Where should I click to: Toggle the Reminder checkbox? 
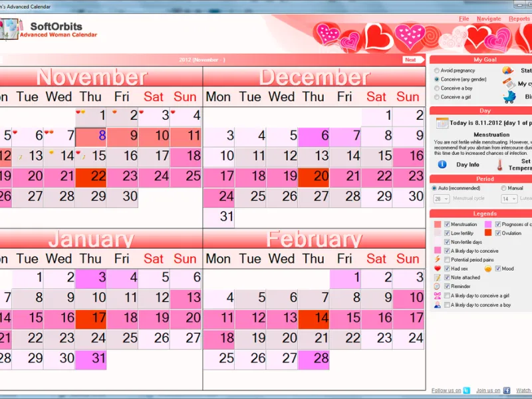(447, 287)
